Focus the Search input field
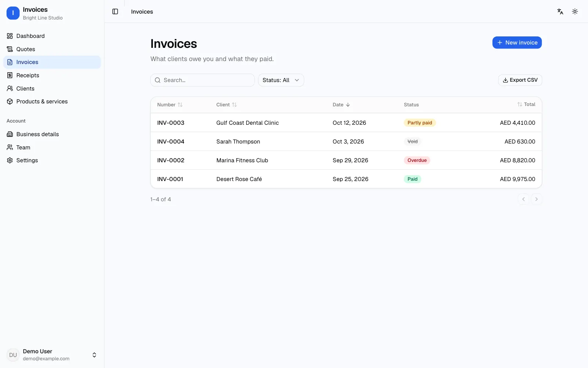Image resolution: width=588 pixels, height=368 pixels. 202,80
